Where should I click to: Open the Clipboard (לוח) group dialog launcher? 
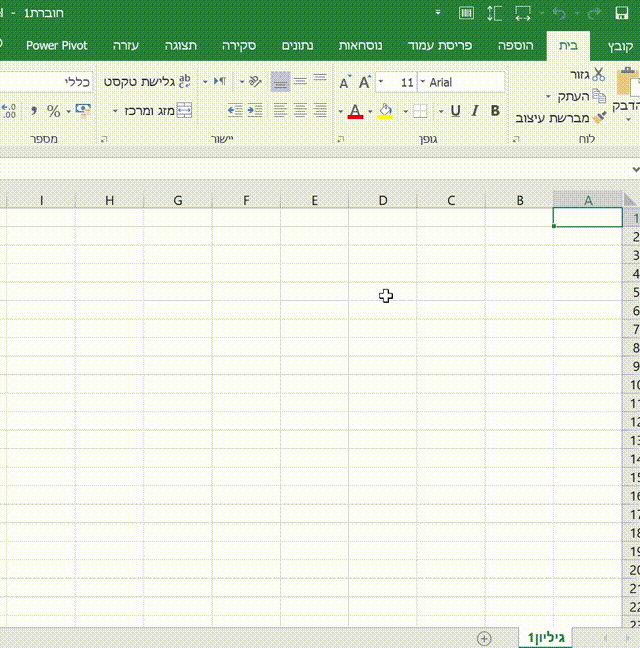pyautogui.click(x=516, y=139)
